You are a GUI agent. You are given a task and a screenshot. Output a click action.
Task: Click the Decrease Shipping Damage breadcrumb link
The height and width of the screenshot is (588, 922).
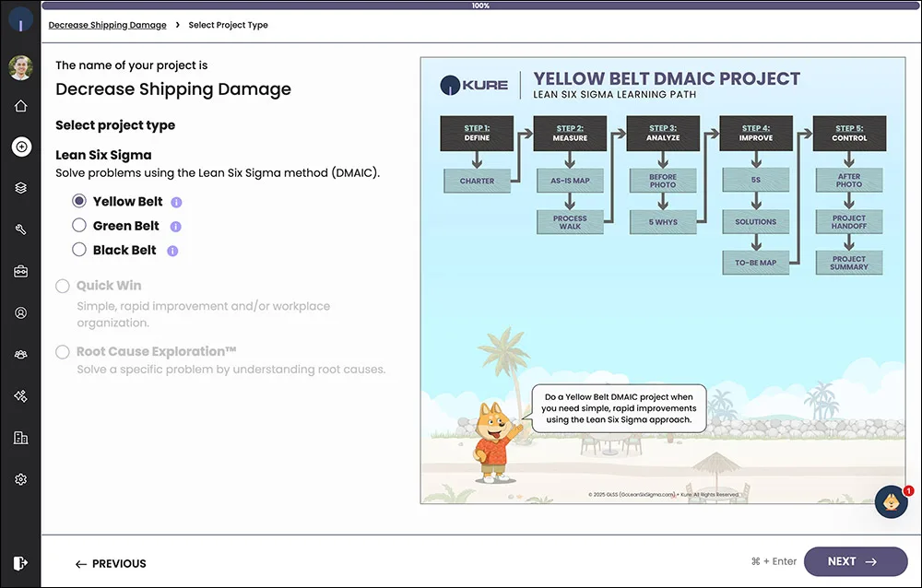point(107,25)
